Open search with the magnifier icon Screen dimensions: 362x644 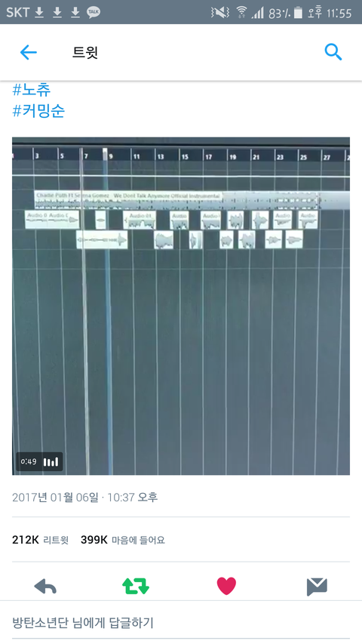click(333, 52)
